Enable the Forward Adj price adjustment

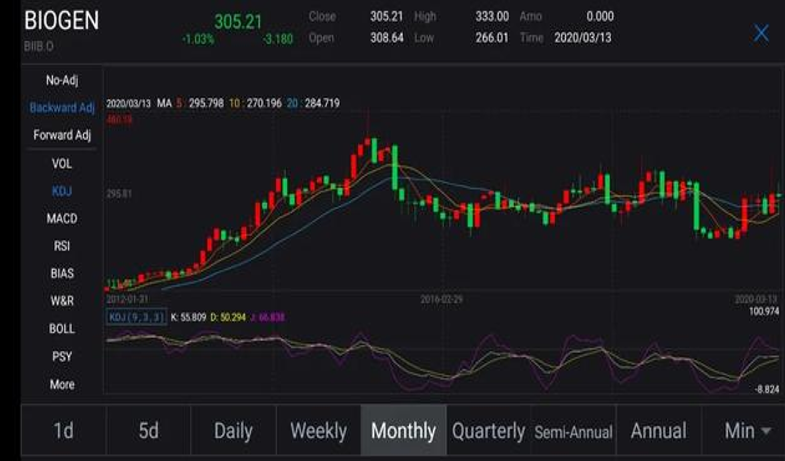click(x=62, y=135)
